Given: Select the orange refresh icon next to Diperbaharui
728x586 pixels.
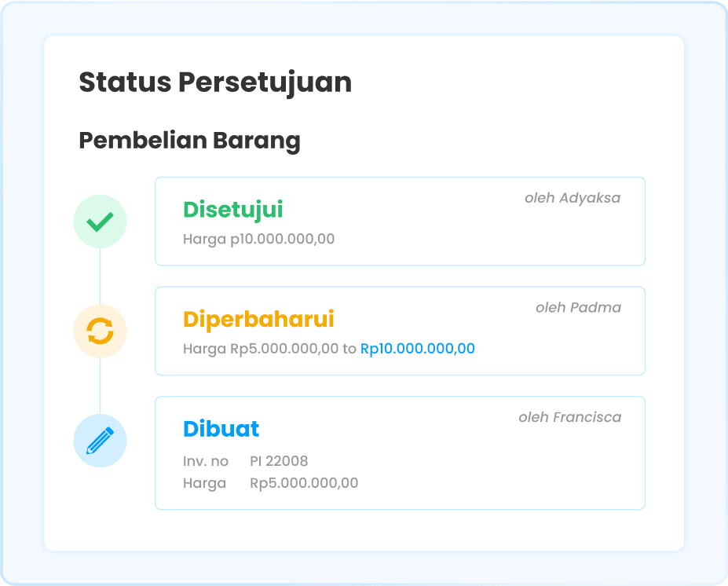Looking at the screenshot, I should click(x=100, y=331).
